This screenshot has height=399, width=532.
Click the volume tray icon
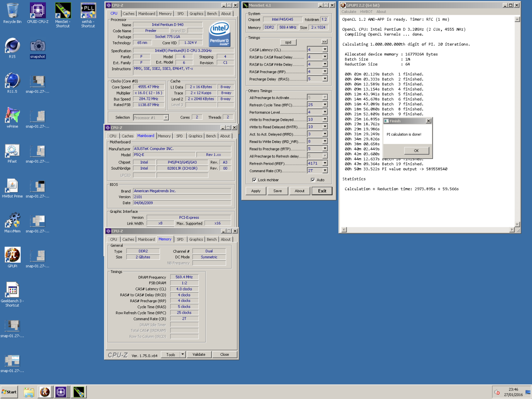(497, 392)
